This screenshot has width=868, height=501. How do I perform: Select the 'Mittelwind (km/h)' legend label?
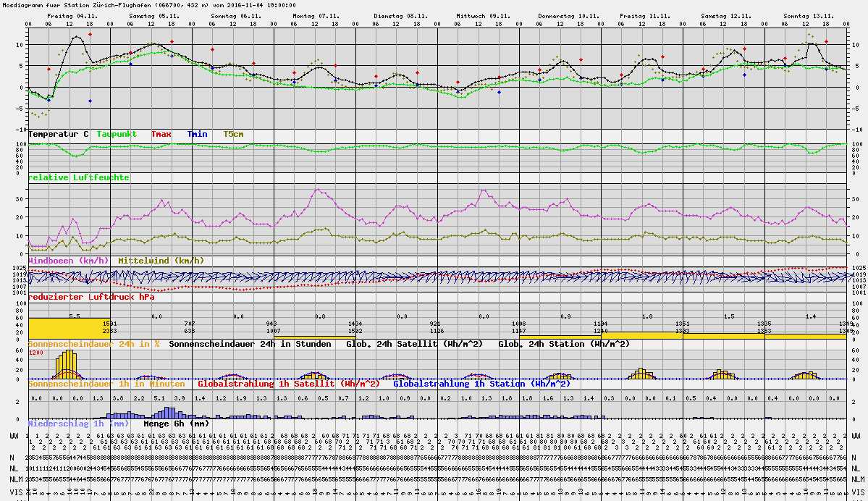pos(161,261)
